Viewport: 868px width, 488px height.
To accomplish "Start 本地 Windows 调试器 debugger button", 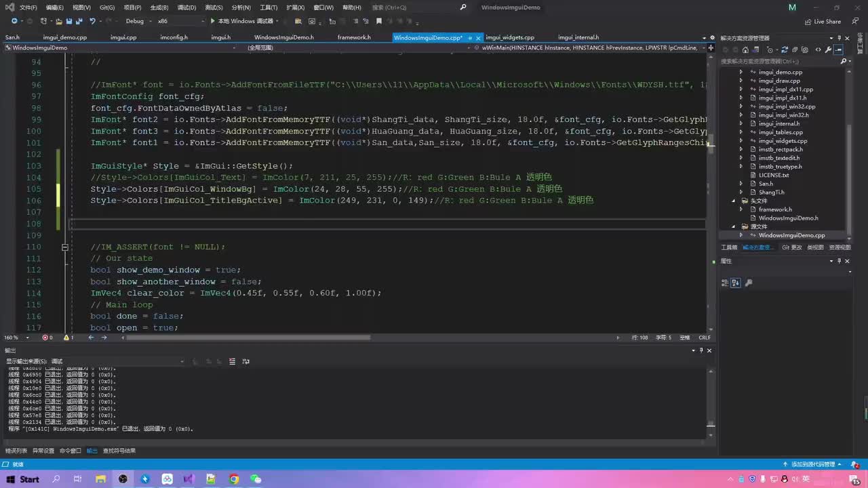I will (x=241, y=21).
